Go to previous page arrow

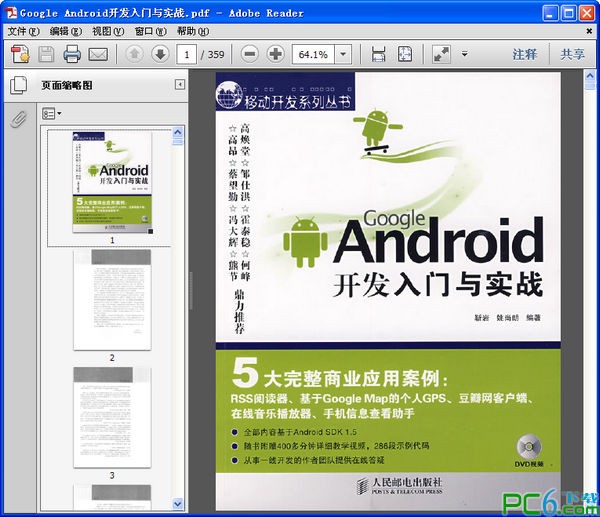click(x=134, y=54)
